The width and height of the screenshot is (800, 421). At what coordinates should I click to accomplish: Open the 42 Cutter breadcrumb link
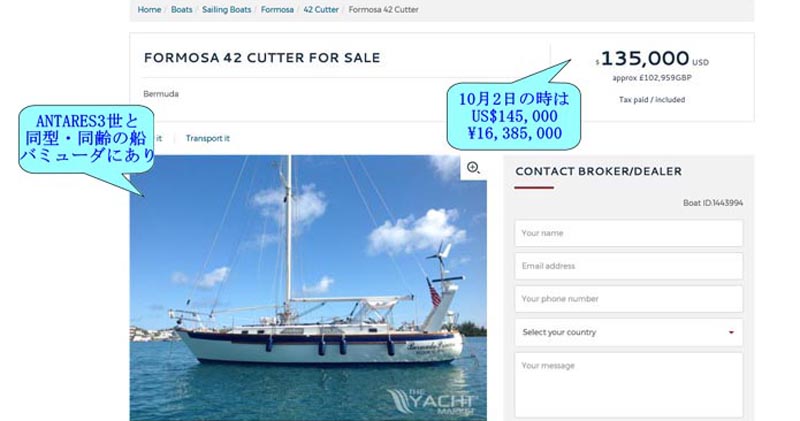tap(321, 10)
